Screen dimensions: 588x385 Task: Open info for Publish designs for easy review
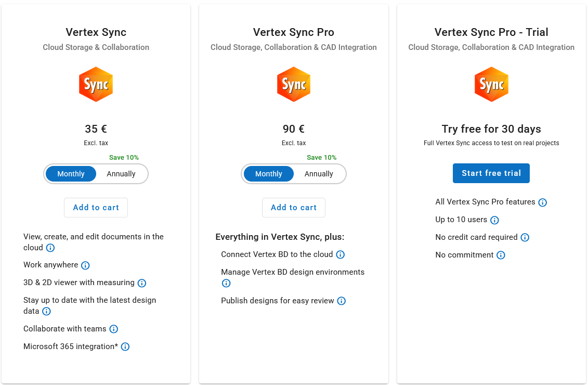341,301
